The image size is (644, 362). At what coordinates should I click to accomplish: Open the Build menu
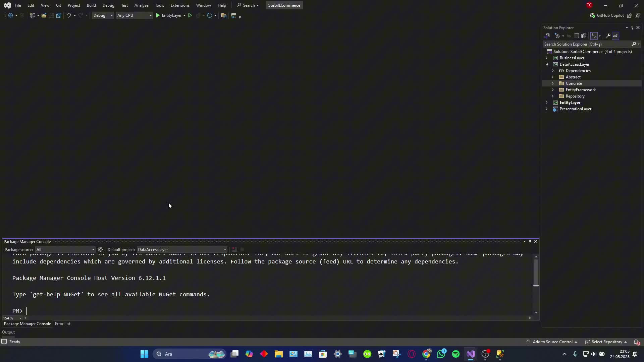(91, 5)
